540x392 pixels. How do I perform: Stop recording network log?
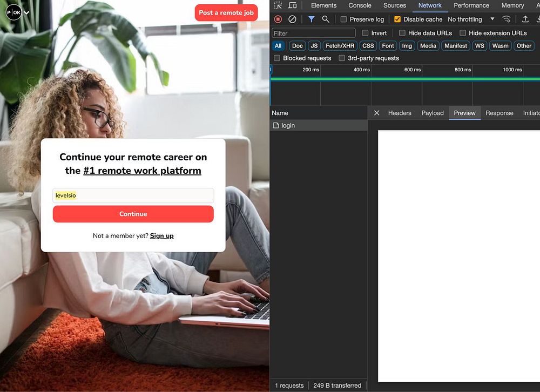[x=278, y=19]
